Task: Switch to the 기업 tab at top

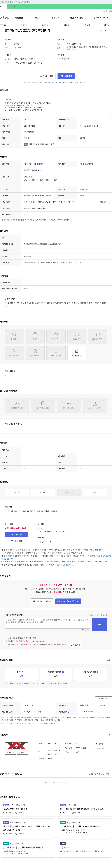Action: click(14, 6)
